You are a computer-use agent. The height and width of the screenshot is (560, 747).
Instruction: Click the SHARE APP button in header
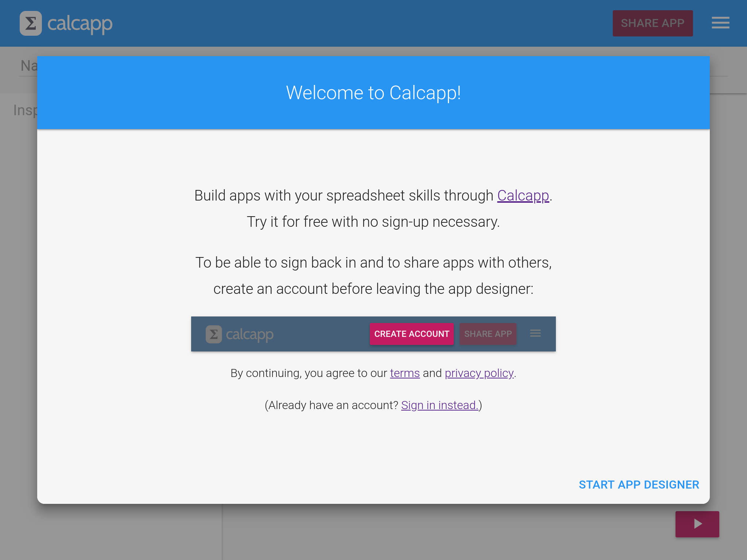(653, 23)
